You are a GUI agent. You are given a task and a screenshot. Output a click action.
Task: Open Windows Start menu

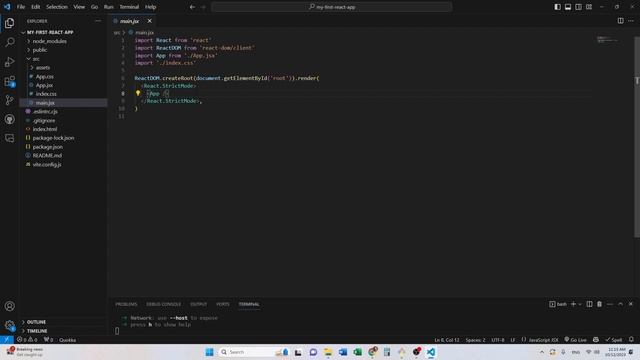point(209,352)
